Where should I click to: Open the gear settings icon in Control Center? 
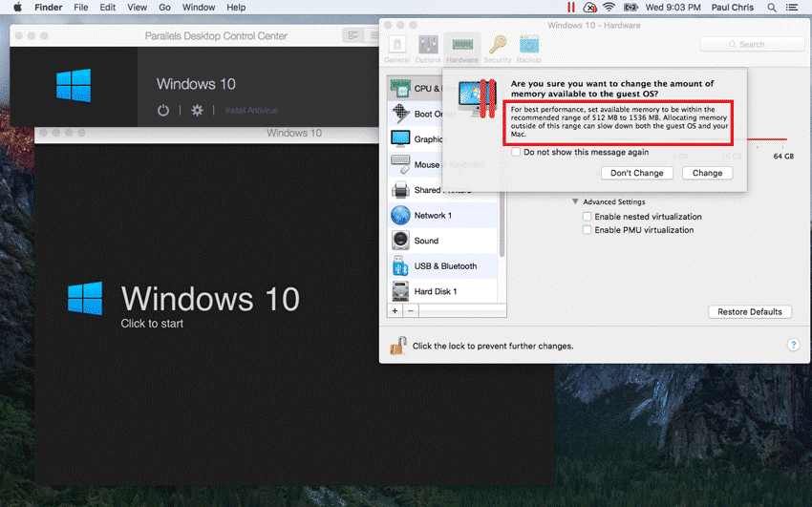(x=198, y=110)
